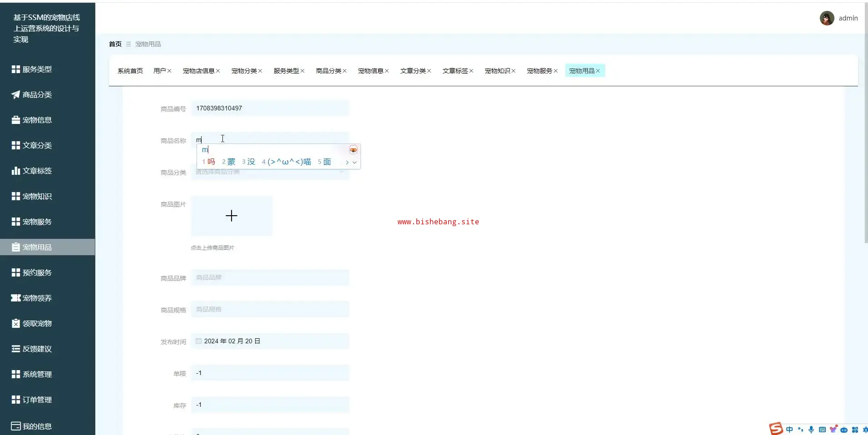The height and width of the screenshot is (435, 868).
Task: Click the 宠物信息 briefcase icon in sidebar
Action: click(x=15, y=120)
